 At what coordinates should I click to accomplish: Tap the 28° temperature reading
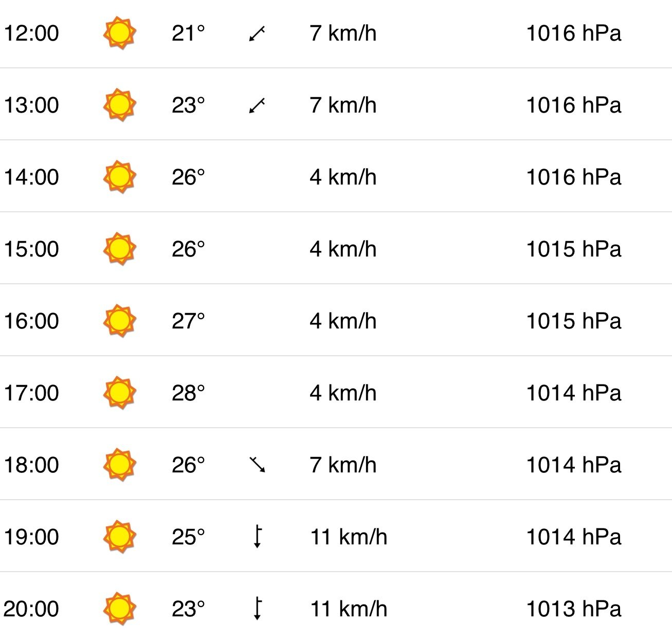188,393
